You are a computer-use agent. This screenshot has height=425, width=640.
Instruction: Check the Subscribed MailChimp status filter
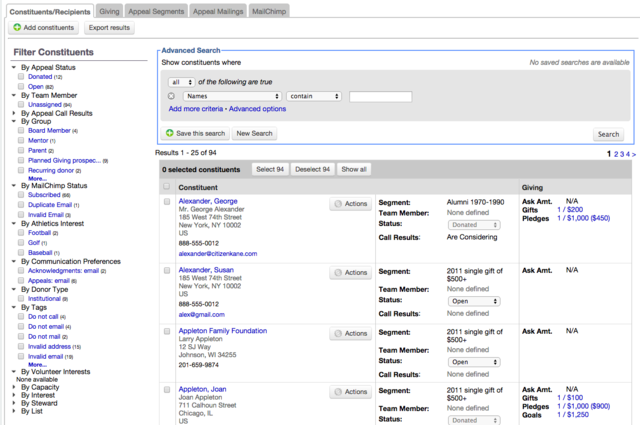tap(21, 195)
